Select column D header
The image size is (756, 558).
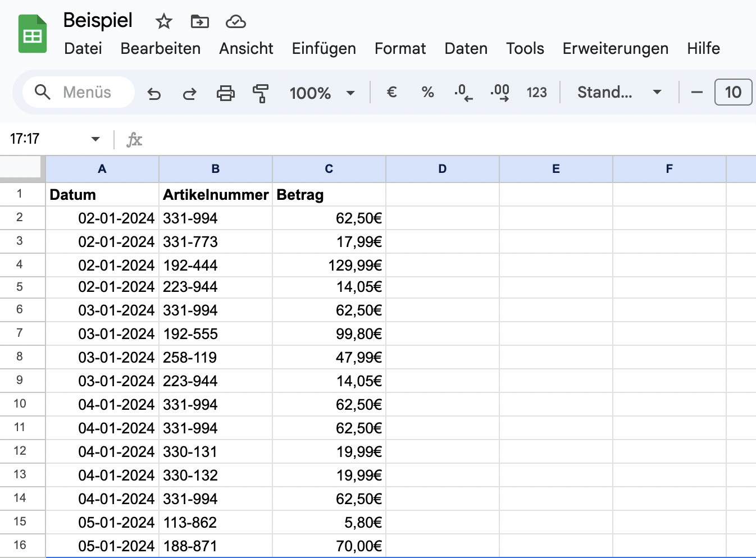point(443,169)
